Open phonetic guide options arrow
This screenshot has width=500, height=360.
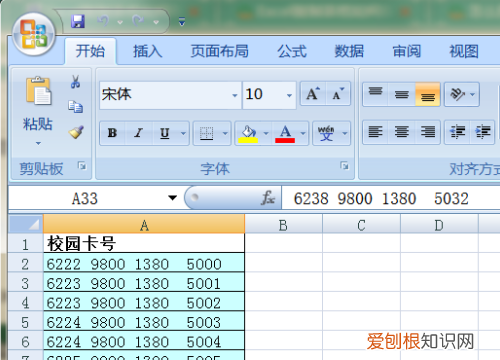pyautogui.click(x=345, y=133)
